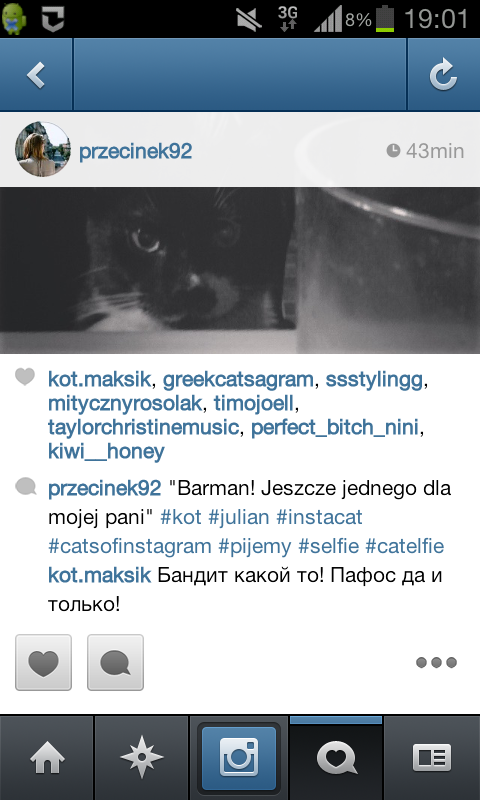
Task: Tap the comment speech bubble button
Action: point(115,662)
